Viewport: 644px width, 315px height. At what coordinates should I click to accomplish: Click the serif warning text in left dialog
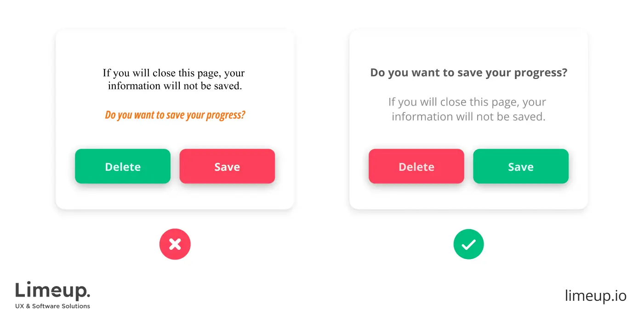click(174, 79)
